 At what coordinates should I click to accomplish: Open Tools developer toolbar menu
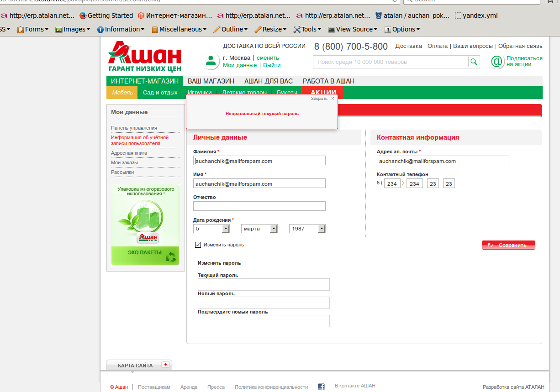(307, 29)
